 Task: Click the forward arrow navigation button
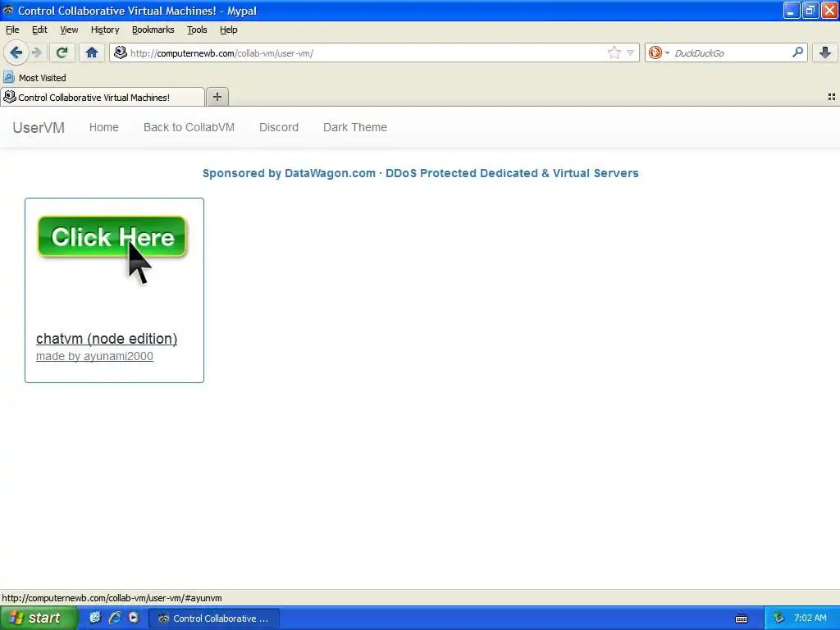[36, 52]
